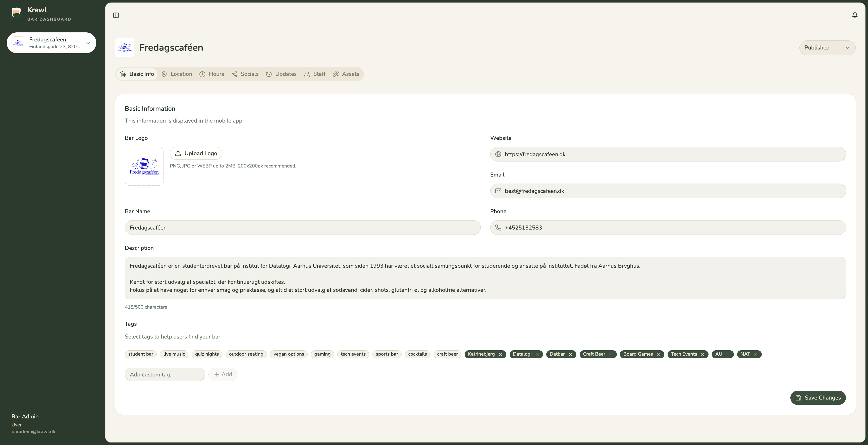Screen dimensions: 868x445
Task: Toggle the sidebar panel icon
Action: pos(116,15)
